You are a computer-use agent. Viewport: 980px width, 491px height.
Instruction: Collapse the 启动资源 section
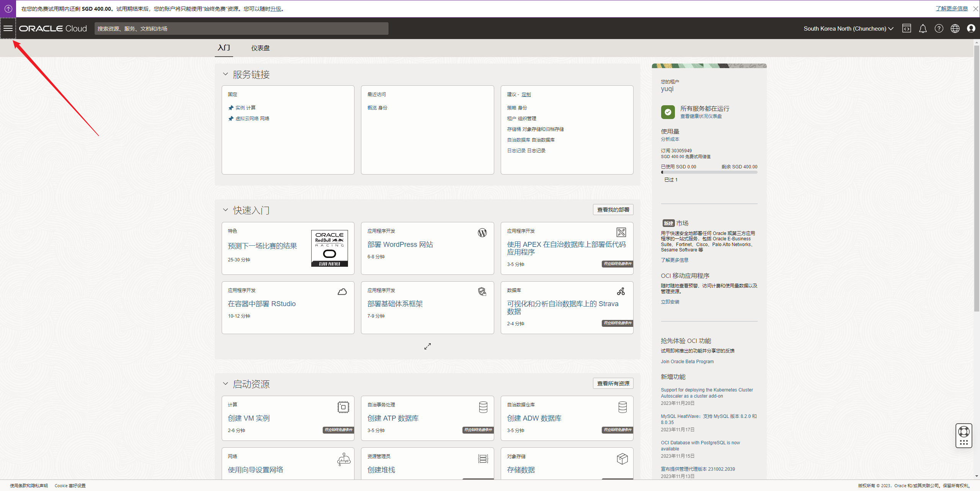[x=225, y=384]
